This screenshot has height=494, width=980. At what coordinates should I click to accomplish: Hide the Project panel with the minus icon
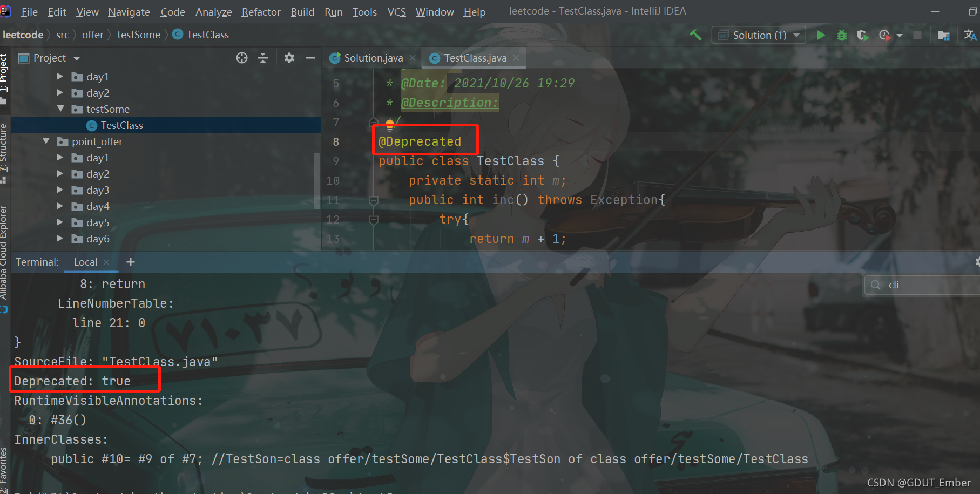(310, 58)
